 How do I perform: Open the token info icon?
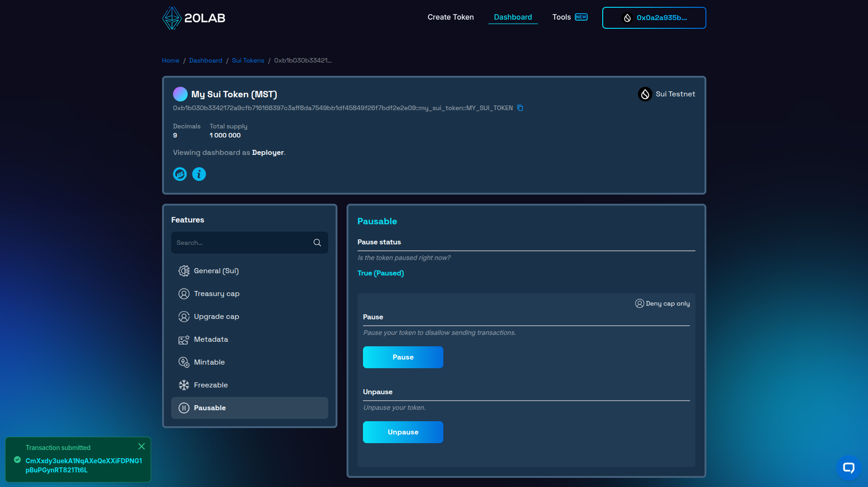tap(199, 174)
